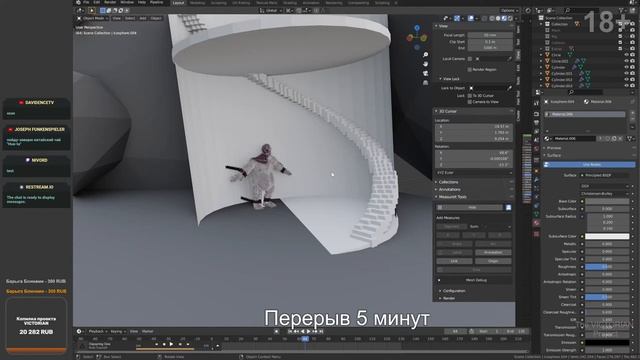This screenshot has height=360, width=640.
Task: Click the pan hand icon in viewport
Action: tap(425, 64)
